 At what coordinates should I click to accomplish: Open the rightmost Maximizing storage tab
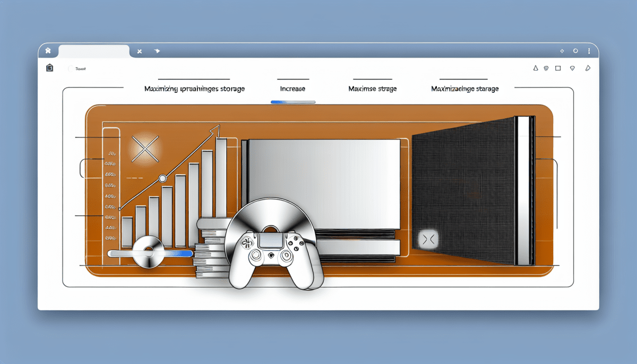coord(464,89)
